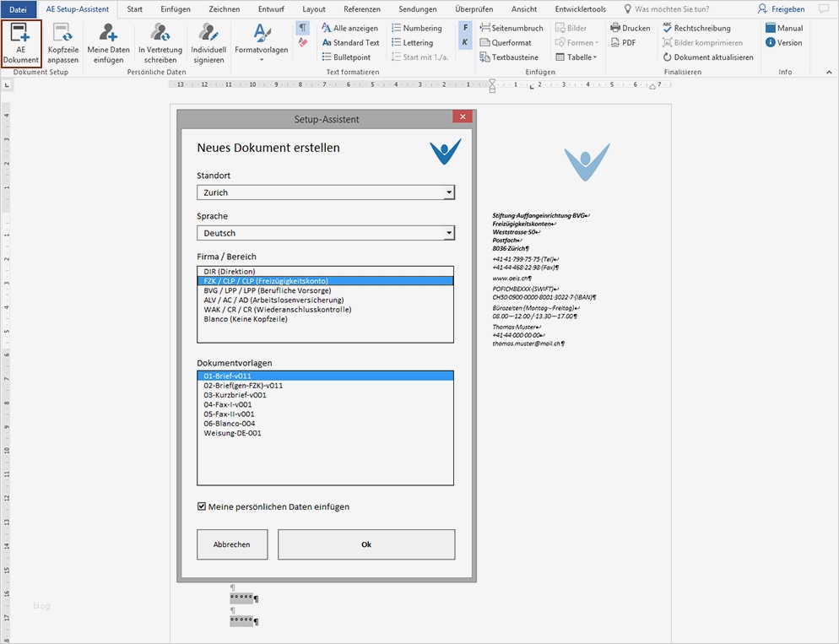Image resolution: width=839 pixels, height=644 pixels.
Task: Select template 05-Fax-II-v001
Action: coord(325,414)
